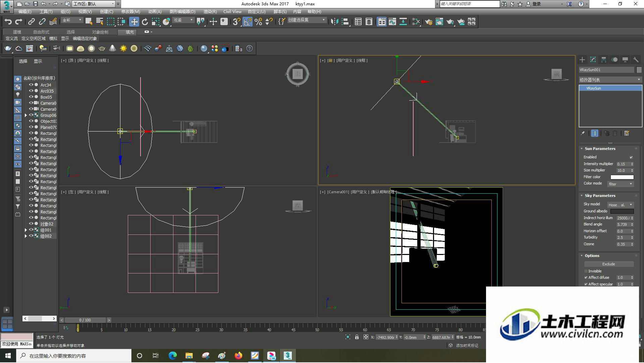Open the Create panel plus tab
Image resolution: width=644 pixels, height=363 pixels.
[582, 60]
